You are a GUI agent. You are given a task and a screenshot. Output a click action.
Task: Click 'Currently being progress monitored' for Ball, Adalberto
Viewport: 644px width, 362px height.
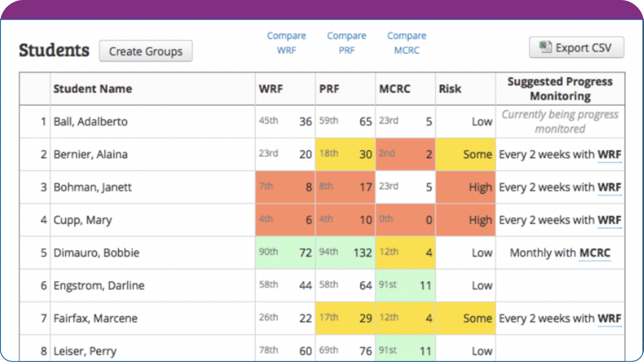coord(560,122)
